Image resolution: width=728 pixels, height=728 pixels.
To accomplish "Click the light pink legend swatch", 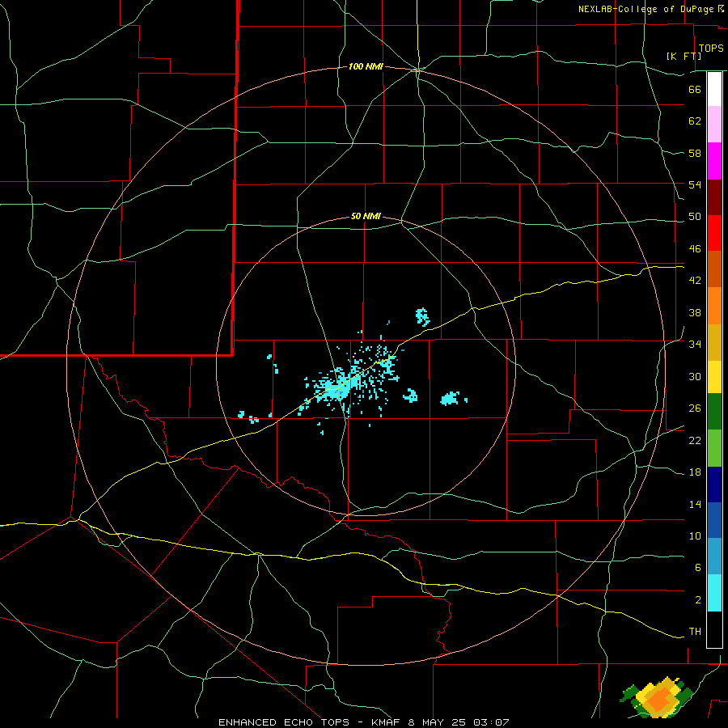I will coord(714,125).
